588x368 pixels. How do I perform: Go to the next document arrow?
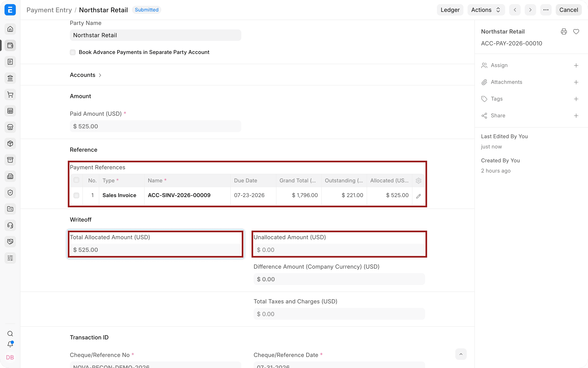pyautogui.click(x=530, y=10)
